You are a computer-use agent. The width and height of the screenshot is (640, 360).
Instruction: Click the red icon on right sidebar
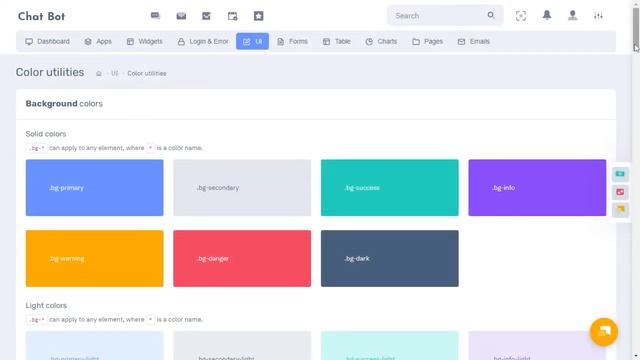[620, 192]
